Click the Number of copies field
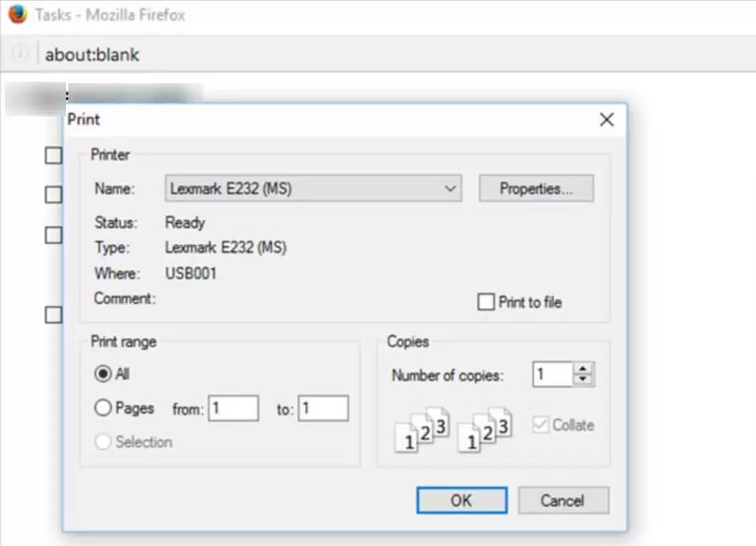The image size is (756, 546). (x=553, y=374)
